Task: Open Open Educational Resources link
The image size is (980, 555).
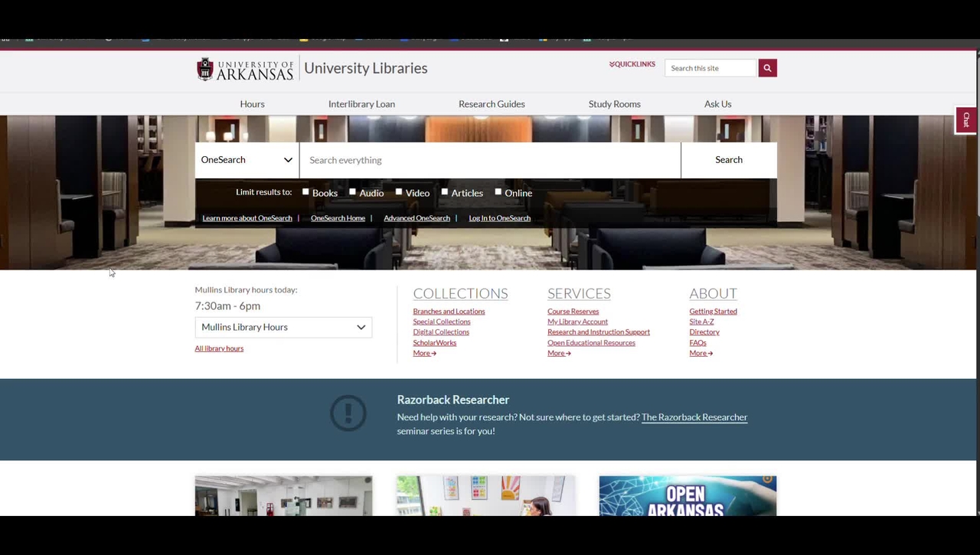Action: pos(591,343)
